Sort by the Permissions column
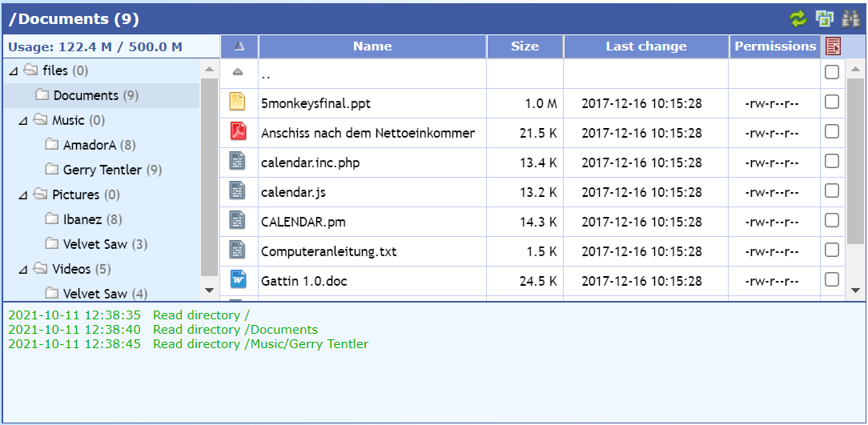This screenshot has height=425, width=868. [775, 46]
